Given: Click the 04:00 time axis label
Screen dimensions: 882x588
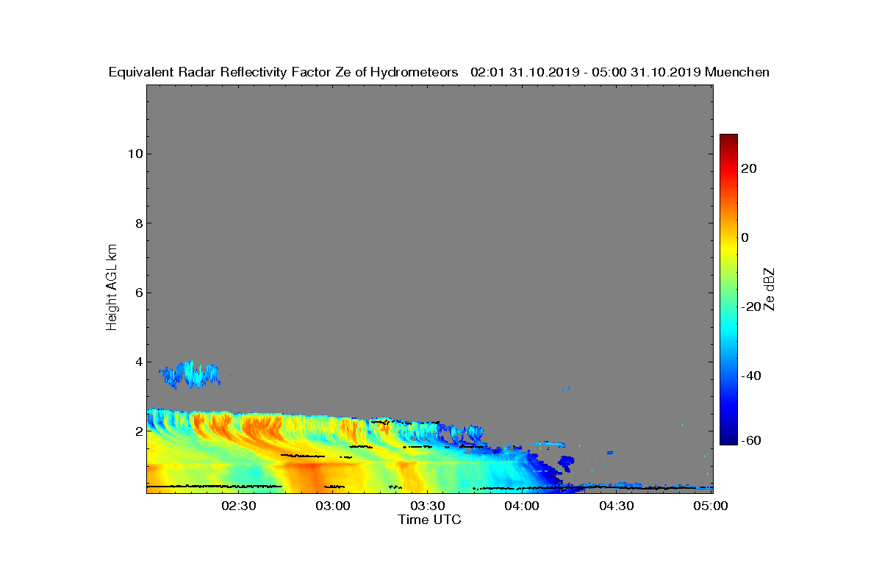Looking at the screenshot, I should tap(523, 506).
